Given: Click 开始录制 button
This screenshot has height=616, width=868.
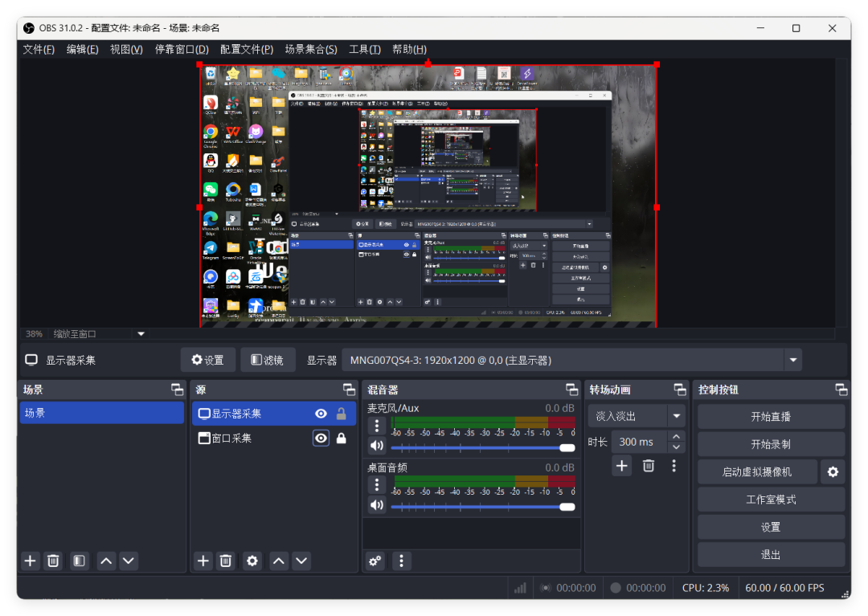Looking at the screenshot, I should pyautogui.click(x=771, y=444).
